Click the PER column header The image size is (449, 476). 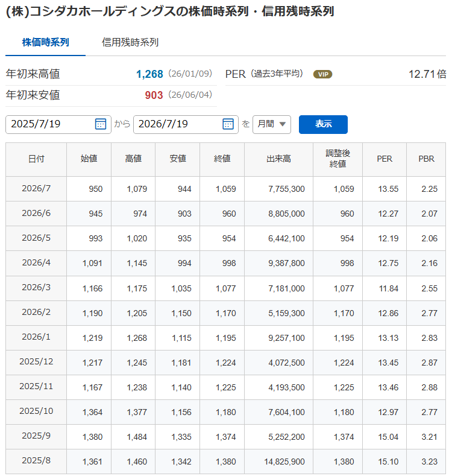tap(385, 159)
